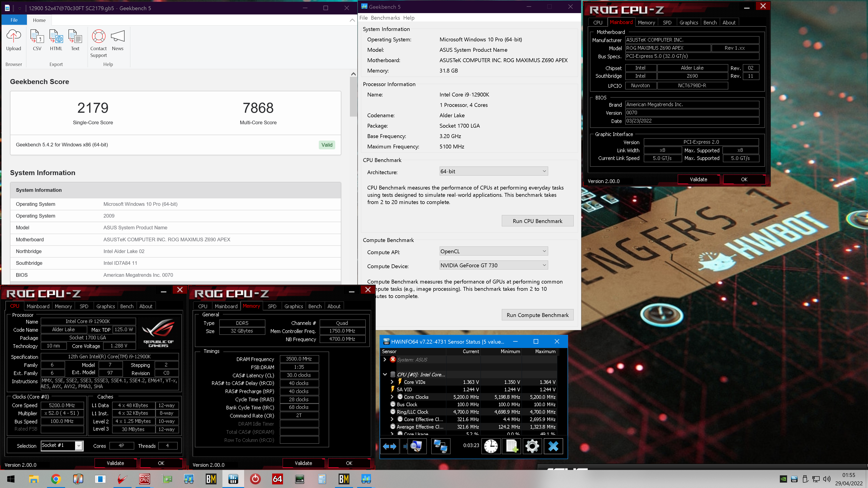Open the red power button app on taskbar
The width and height of the screenshot is (868, 488).
coord(255,479)
